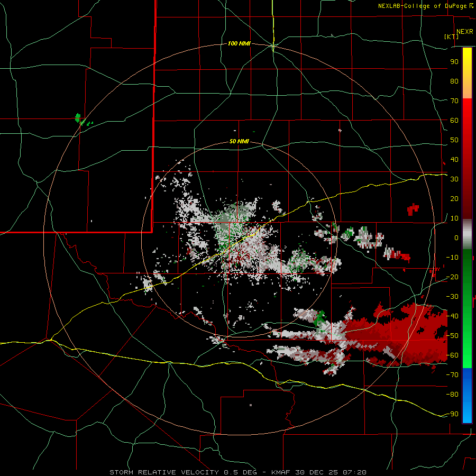
Task: Click the scale value "60" on the legend
Action: (x=454, y=121)
